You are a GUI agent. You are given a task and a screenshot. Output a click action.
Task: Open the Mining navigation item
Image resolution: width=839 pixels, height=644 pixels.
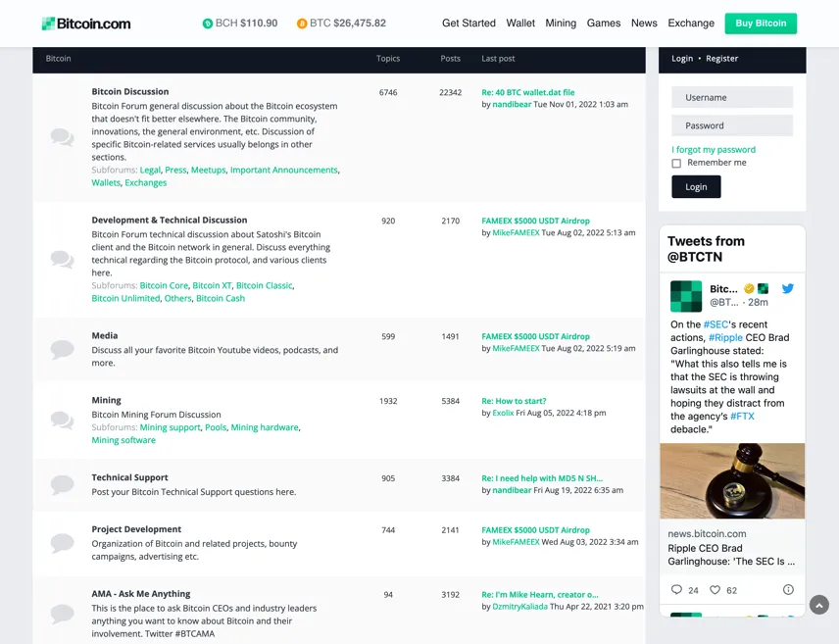[x=561, y=23]
